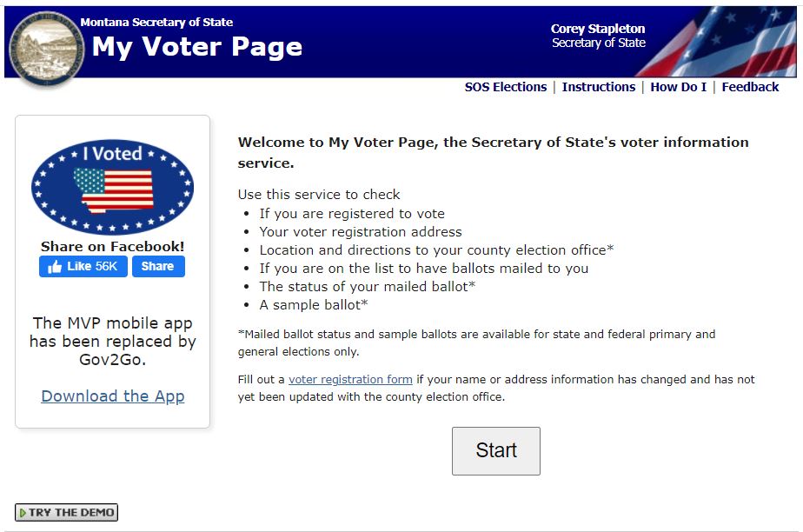This screenshot has width=803, height=532.
Task: Click the Montana Secretary of State header text
Action: point(156,22)
